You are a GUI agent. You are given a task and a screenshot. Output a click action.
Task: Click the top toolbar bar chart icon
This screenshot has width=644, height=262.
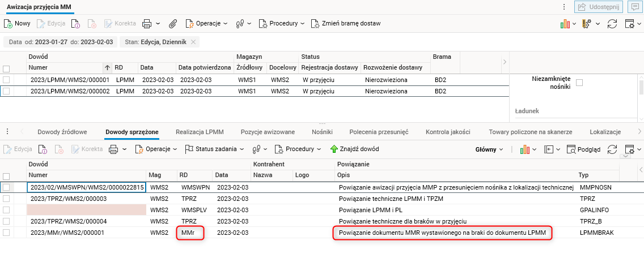(565, 24)
